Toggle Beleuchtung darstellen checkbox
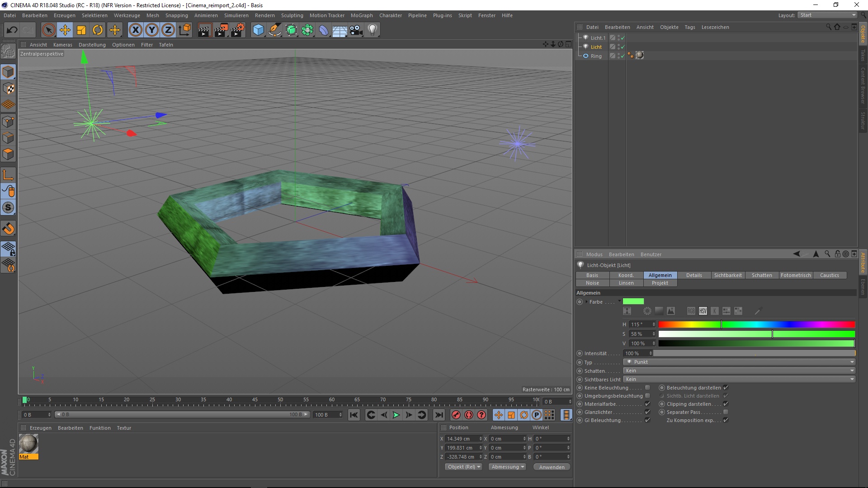 726,388
